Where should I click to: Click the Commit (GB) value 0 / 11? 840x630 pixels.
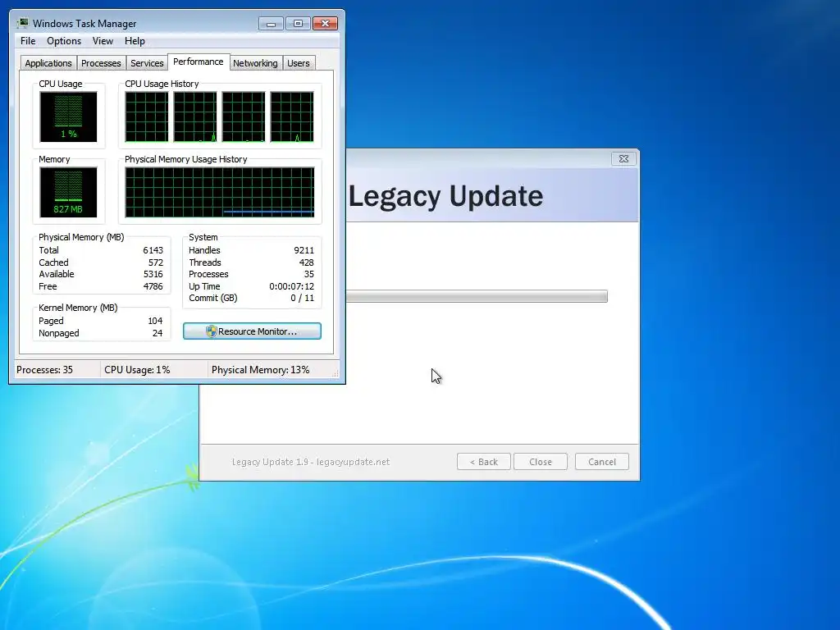click(302, 298)
